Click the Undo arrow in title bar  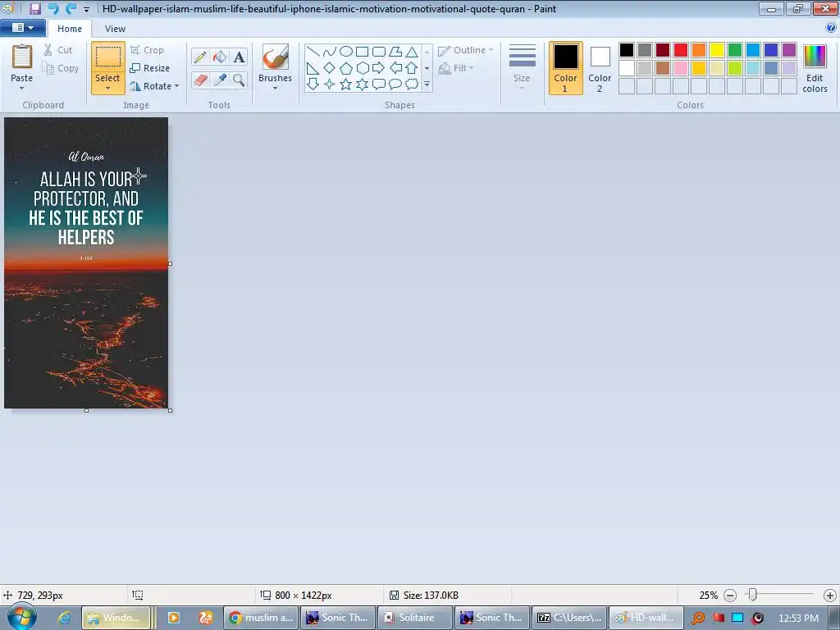coord(53,8)
